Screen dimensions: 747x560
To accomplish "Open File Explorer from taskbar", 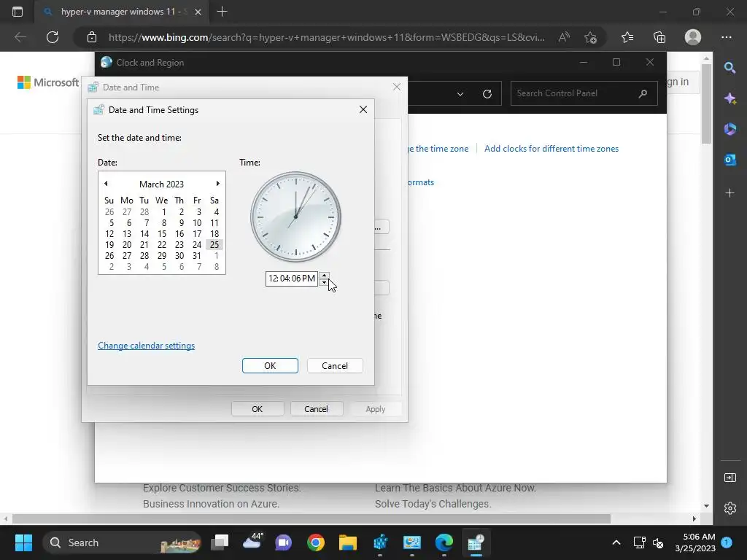I will click(348, 542).
